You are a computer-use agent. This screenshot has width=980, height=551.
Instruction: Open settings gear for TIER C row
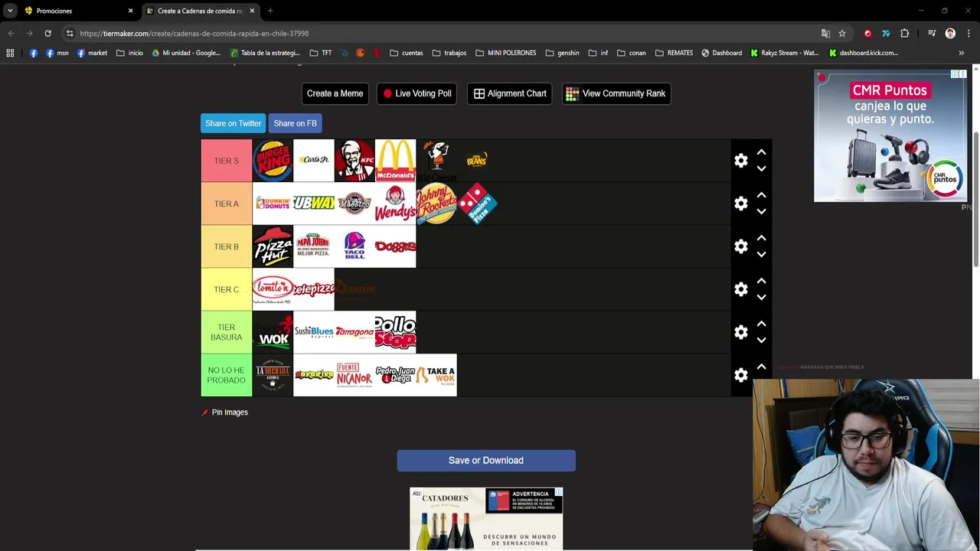tap(740, 289)
